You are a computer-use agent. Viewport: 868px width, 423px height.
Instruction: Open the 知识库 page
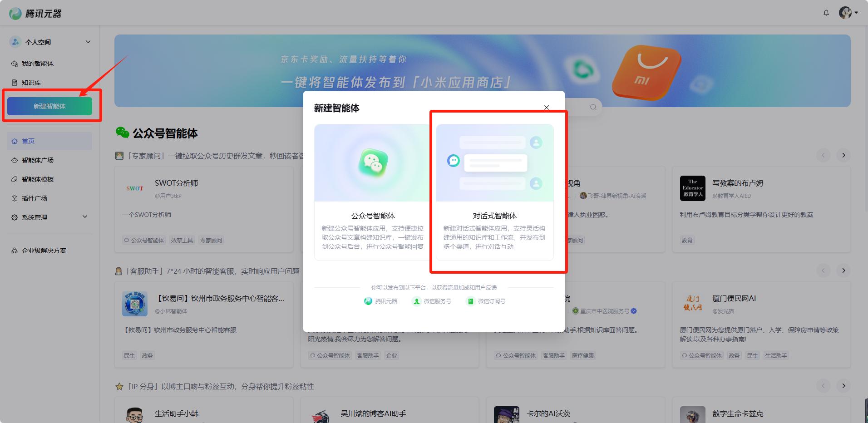32,82
